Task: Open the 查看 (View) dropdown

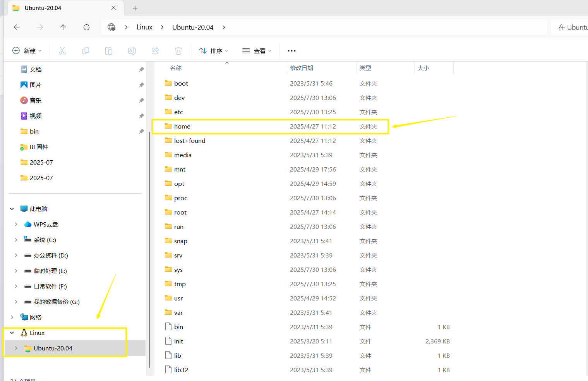Action: pos(257,51)
